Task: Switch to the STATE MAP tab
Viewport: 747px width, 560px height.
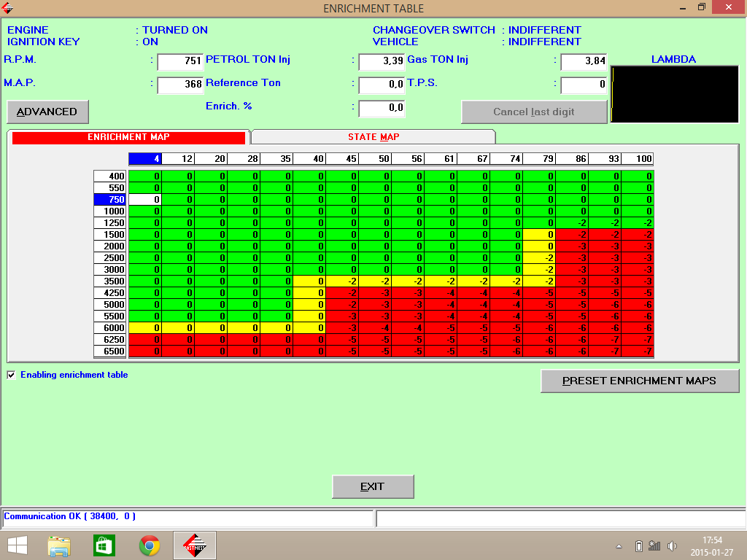Action: click(373, 137)
